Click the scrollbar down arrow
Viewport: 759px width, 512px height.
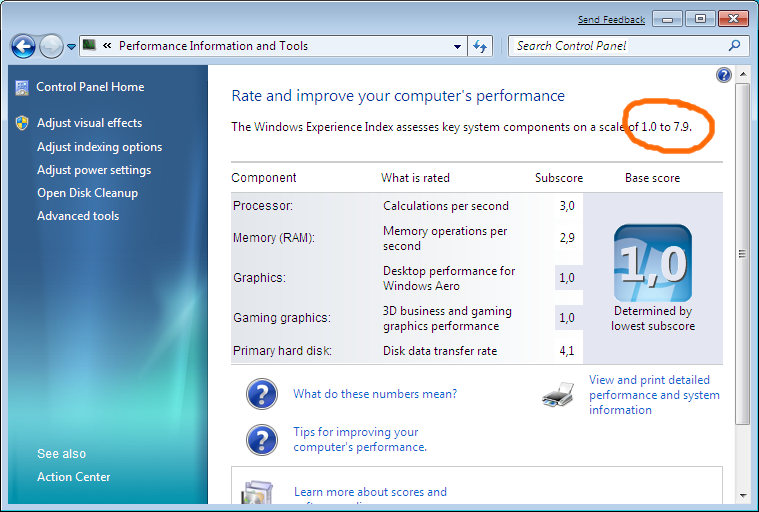click(x=743, y=496)
